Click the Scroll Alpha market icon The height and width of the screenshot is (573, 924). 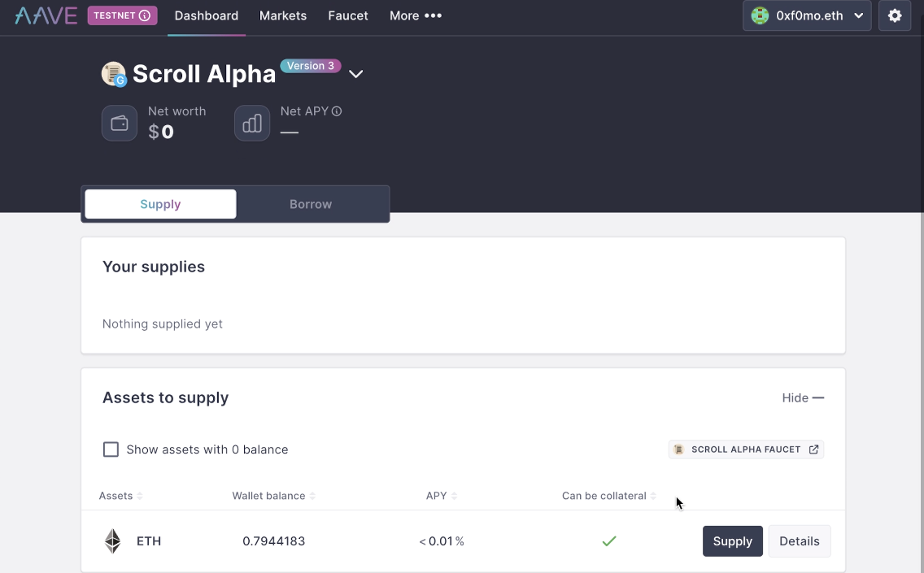114,74
